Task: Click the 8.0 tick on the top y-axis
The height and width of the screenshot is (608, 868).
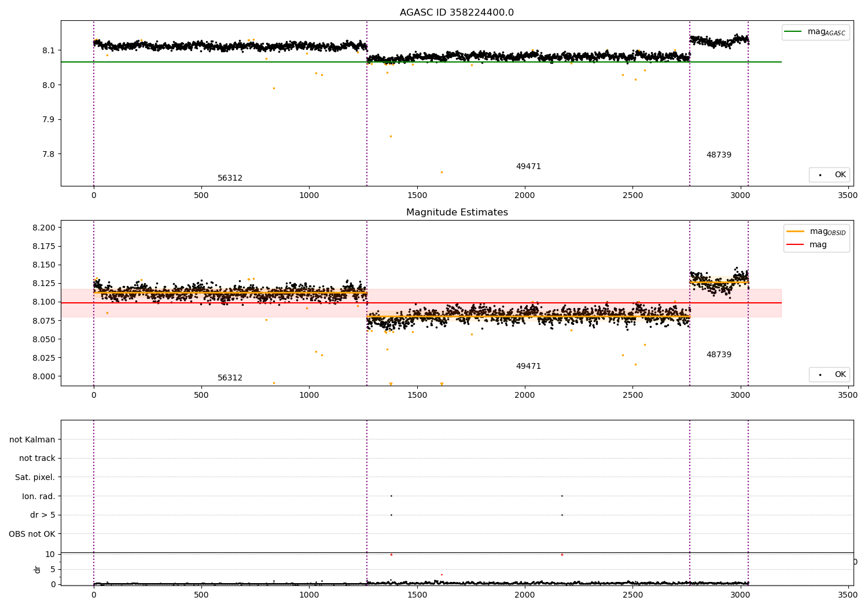Action: click(x=49, y=85)
